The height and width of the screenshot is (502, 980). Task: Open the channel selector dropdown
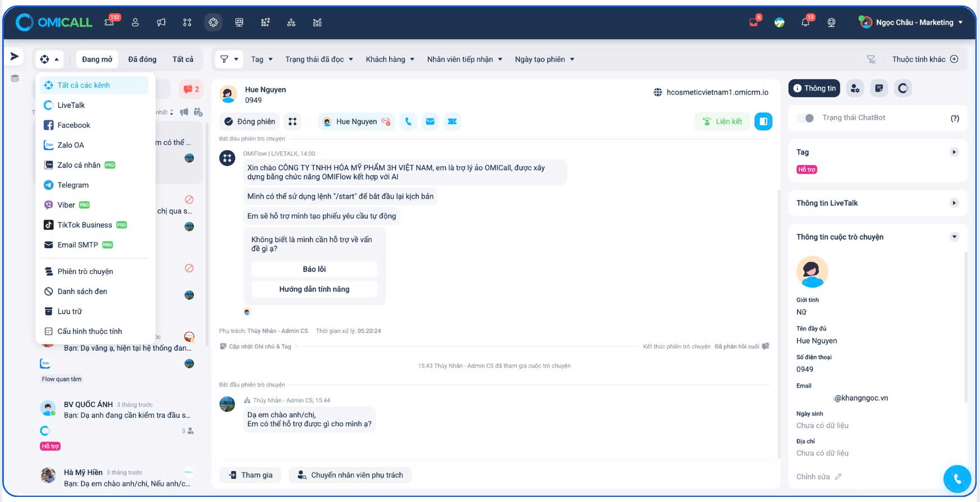tap(49, 59)
